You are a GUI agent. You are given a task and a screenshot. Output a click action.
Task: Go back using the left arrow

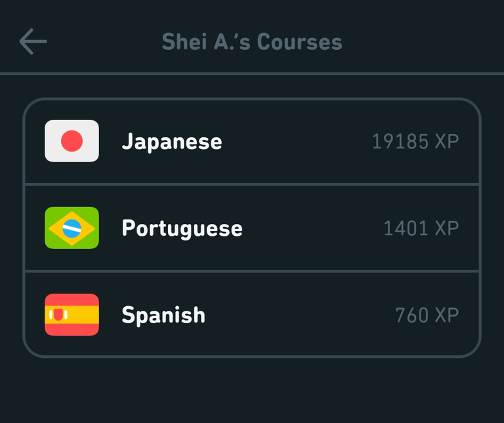click(x=33, y=41)
